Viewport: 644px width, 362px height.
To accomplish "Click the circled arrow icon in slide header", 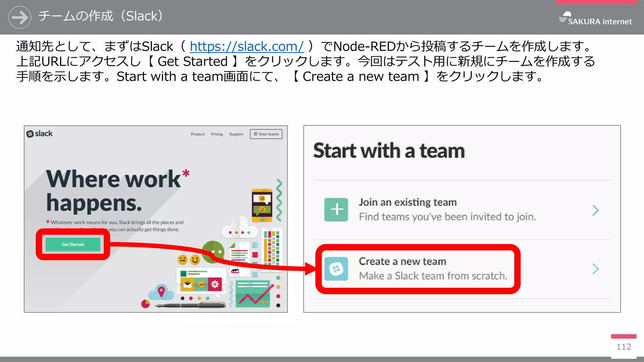I will [x=20, y=17].
